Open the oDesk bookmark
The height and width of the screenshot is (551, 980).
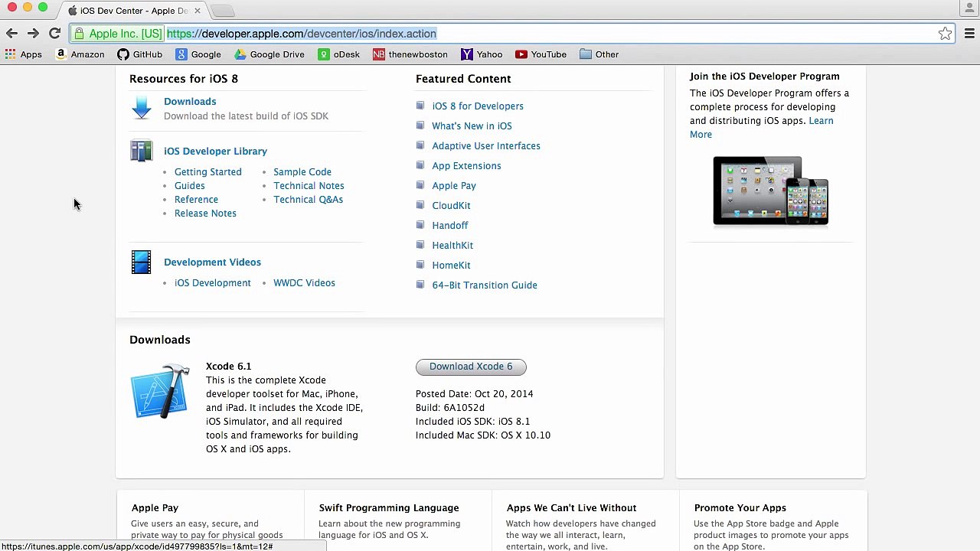coord(339,54)
